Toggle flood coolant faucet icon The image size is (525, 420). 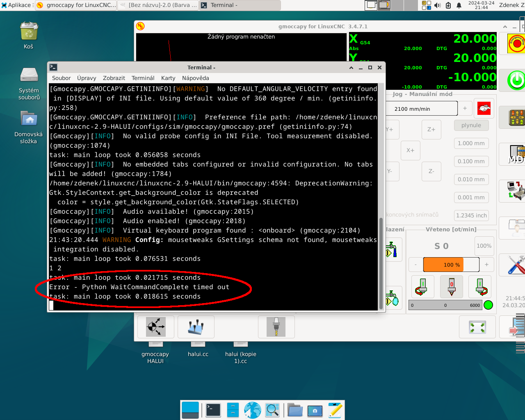pyautogui.click(x=393, y=249)
